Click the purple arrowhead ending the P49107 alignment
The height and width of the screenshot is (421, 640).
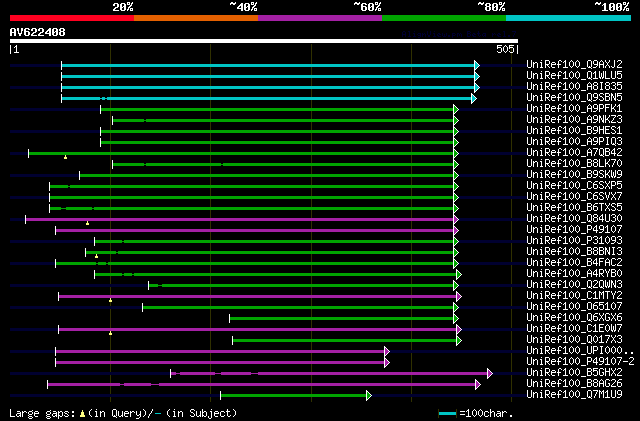pyautogui.click(x=456, y=231)
